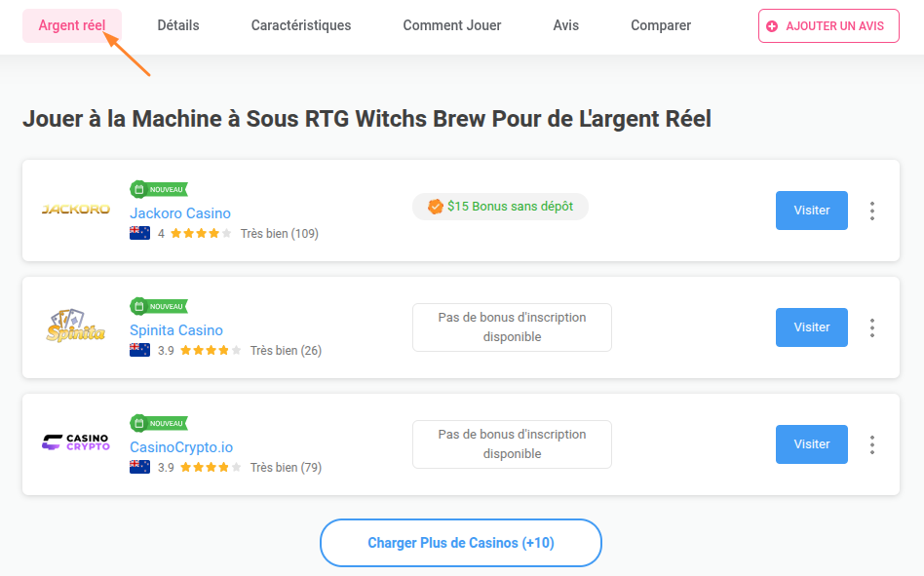The height and width of the screenshot is (576, 924).
Task: Click the star rating for Jackoro Casino
Action: [x=201, y=233]
